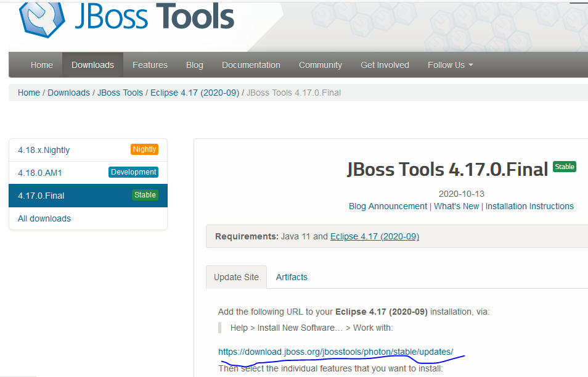Follow the Eclipse 4.17 (2020-09) requirements link
The image size is (588, 377).
pyautogui.click(x=375, y=236)
